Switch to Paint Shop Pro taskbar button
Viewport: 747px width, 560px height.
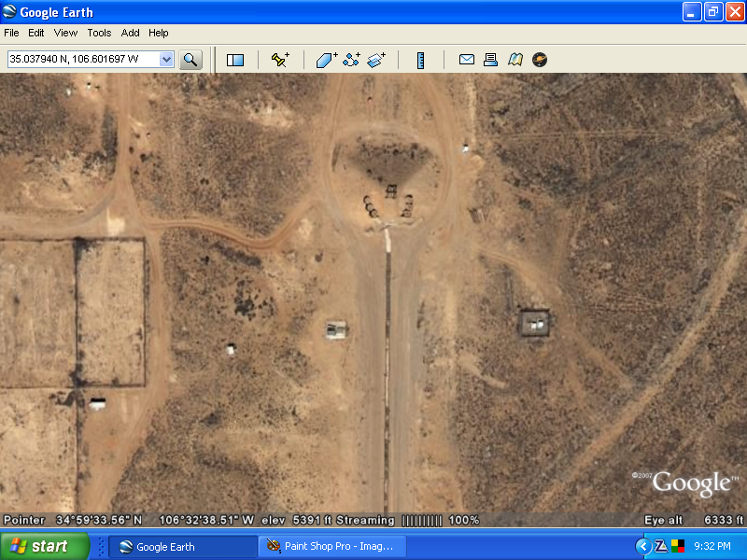332,547
